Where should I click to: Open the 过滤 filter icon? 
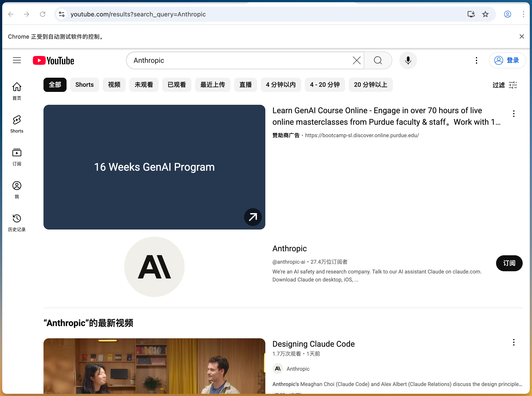513,85
